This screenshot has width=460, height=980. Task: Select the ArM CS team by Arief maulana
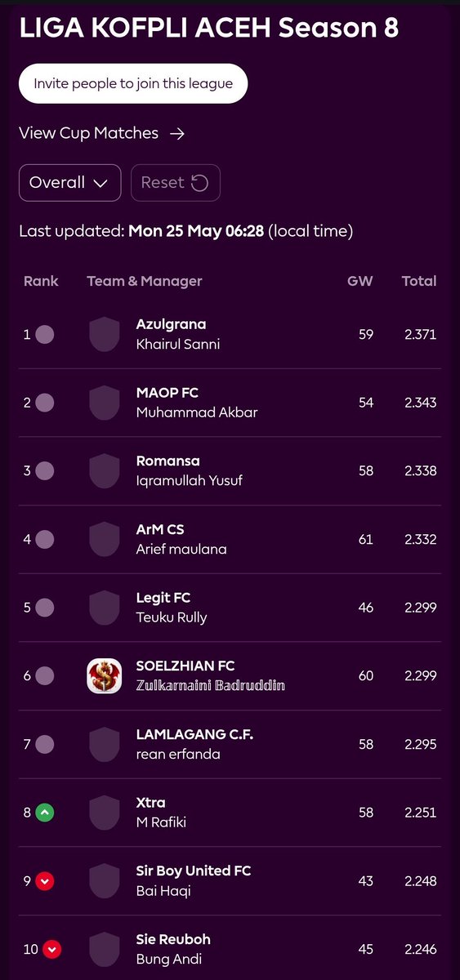230,539
